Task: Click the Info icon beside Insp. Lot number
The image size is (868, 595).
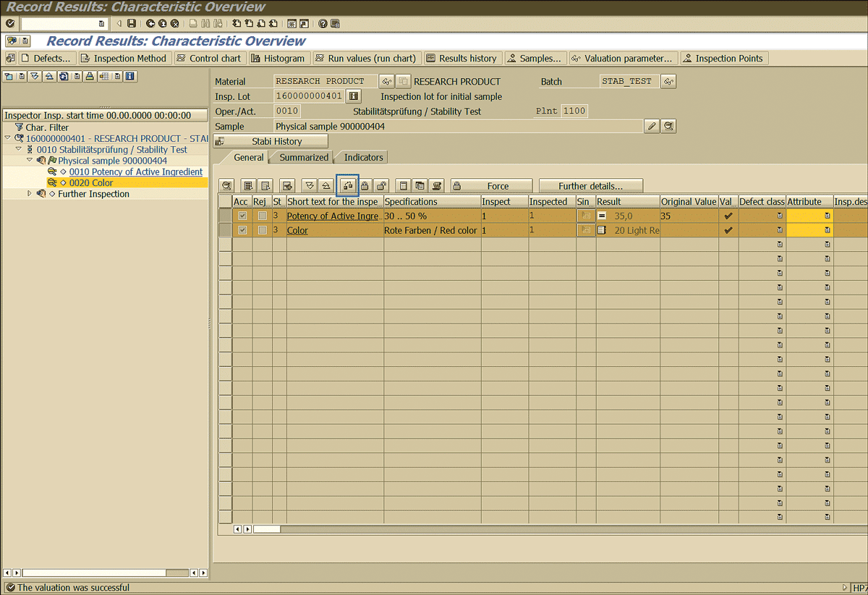Action: pyautogui.click(x=354, y=96)
